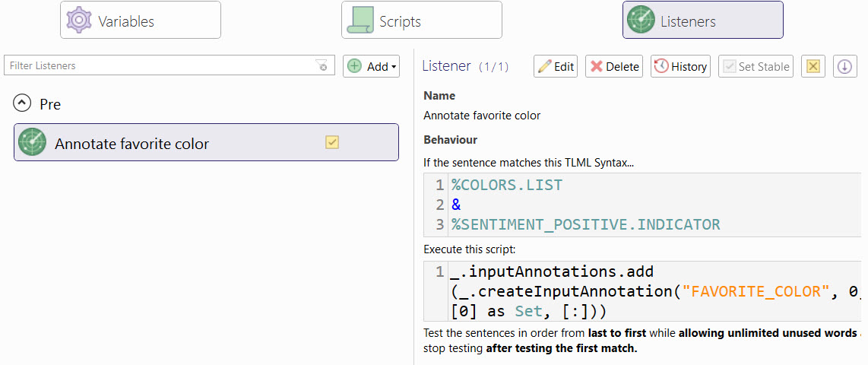Open the Variables tab
The height and width of the screenshot is (365, 868).
pos(141,20)
